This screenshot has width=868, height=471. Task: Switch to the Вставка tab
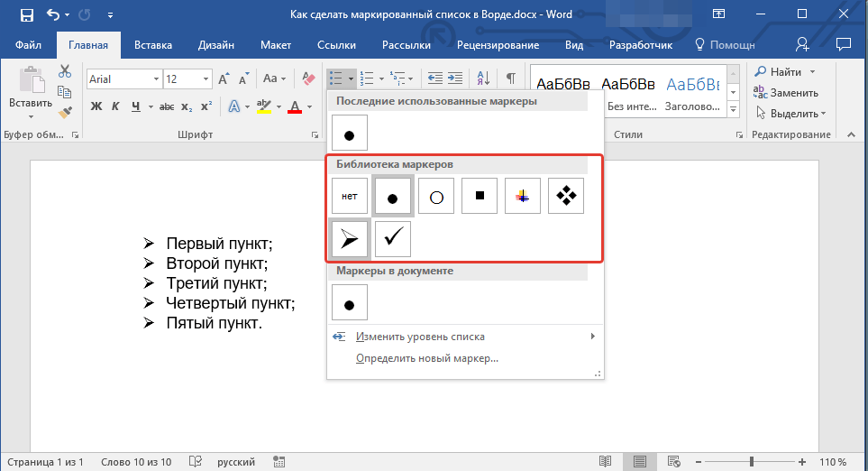tap(153, 45)
